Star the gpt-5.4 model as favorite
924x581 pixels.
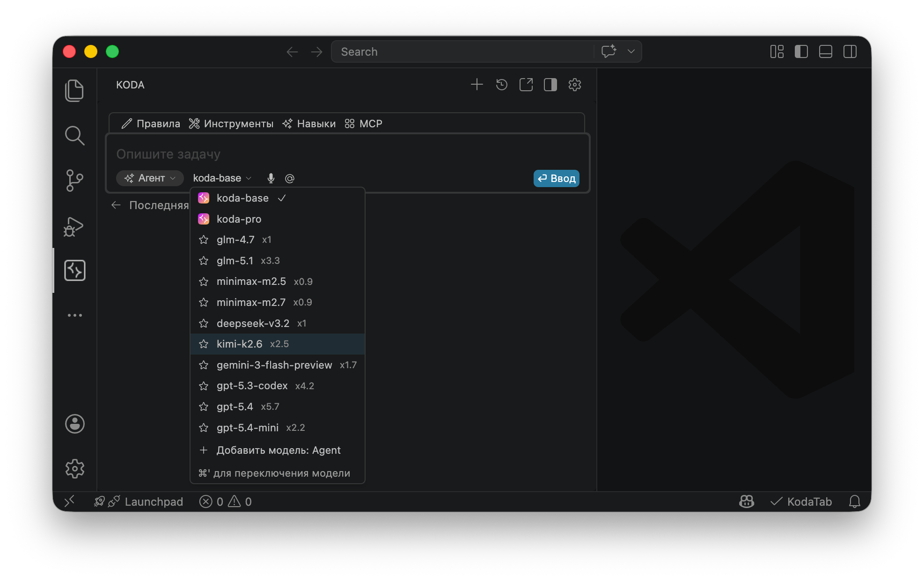(204, 407)
